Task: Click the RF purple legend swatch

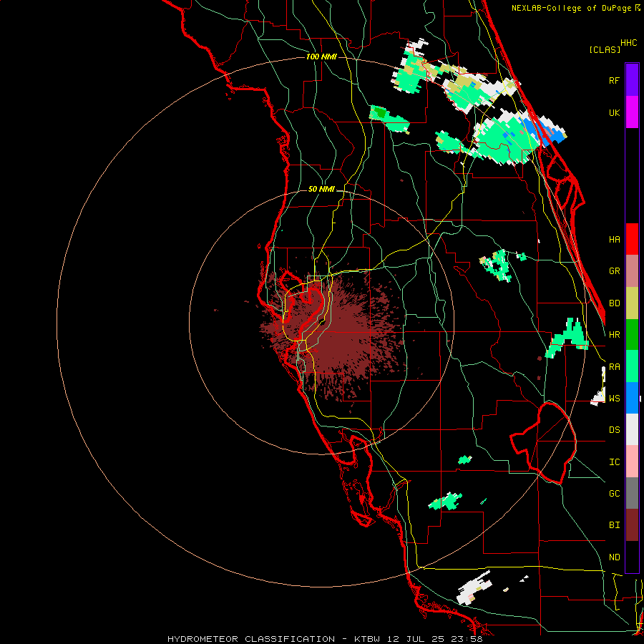Action: tap(632, 80)
